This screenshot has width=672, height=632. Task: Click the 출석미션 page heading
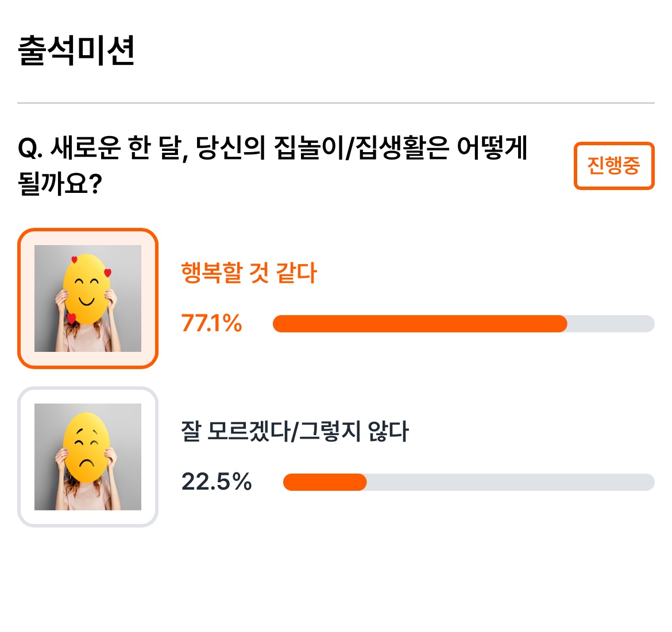pos(76,51)
